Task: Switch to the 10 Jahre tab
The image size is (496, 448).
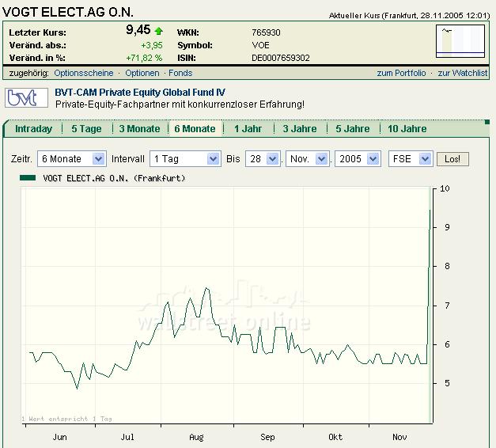Action: 407,129
